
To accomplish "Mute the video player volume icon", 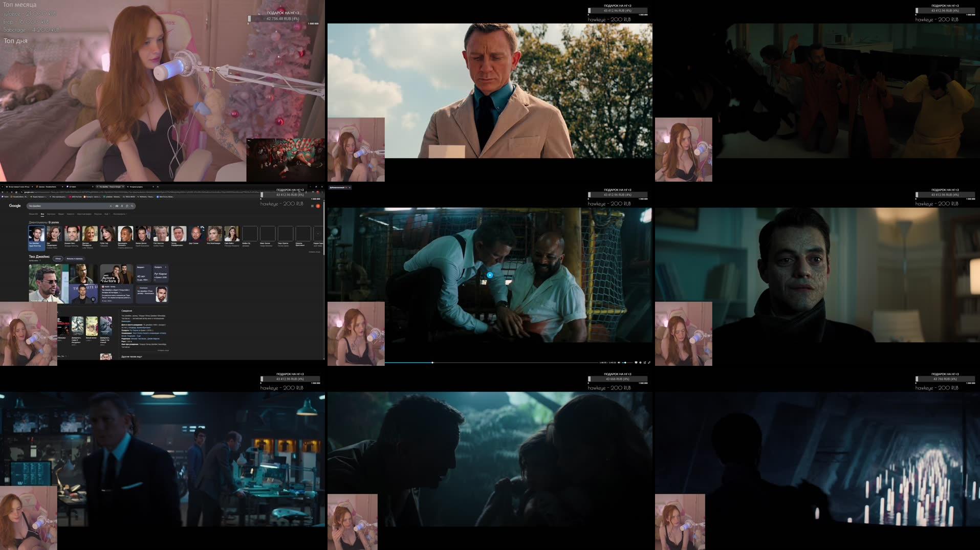I will point(619,362).
